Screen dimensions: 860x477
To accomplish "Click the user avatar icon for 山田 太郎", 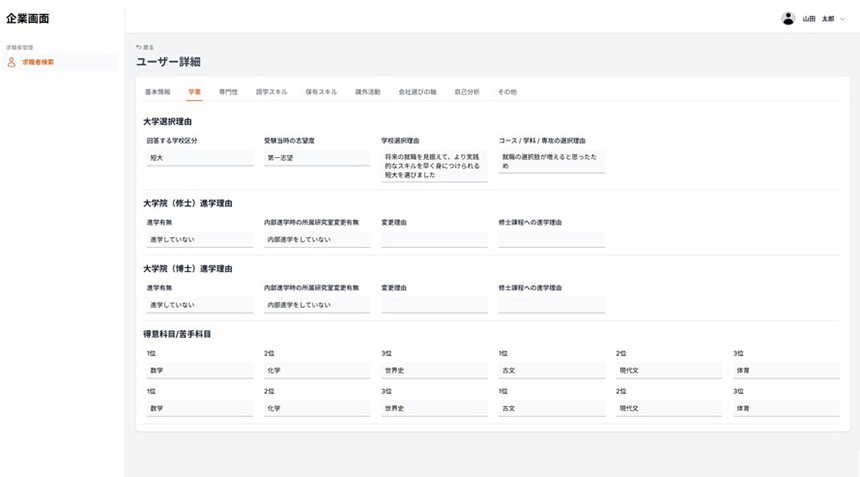I will (x=788, y=18).
